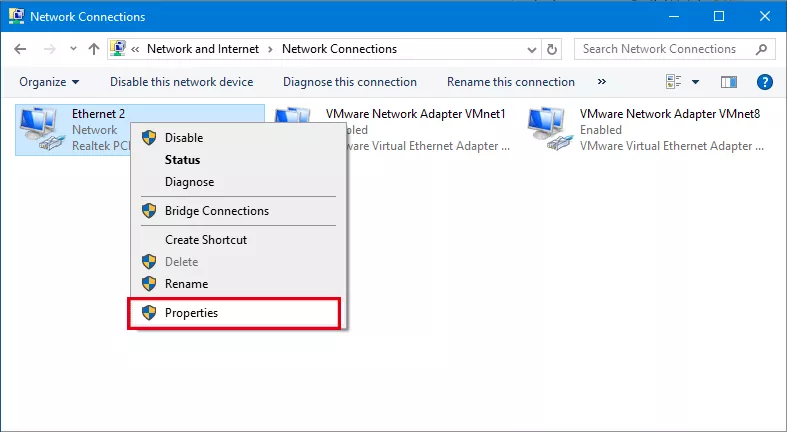Click the address bar network icon
The width and height of the screenshot is (787, 432).
117,48
